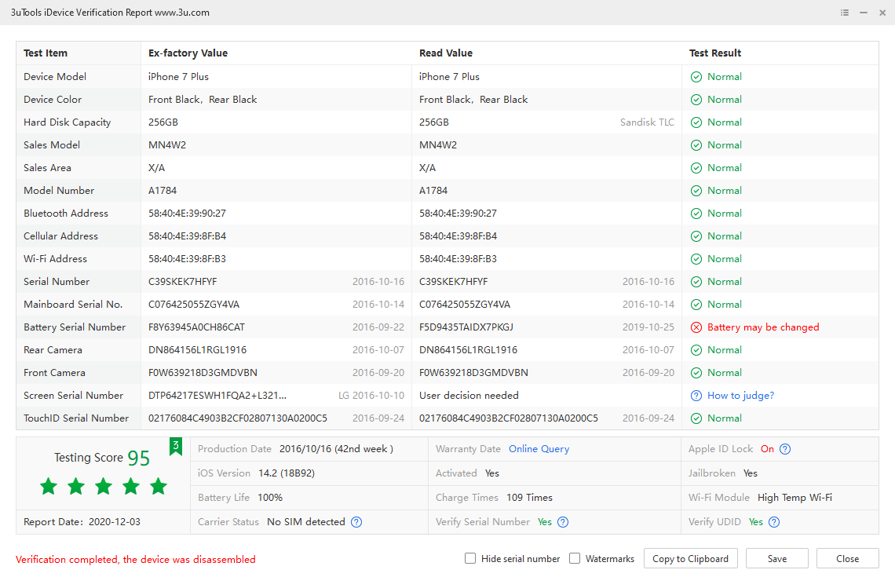The image size is (895, 588).
Task: Select the ex-factory Screen Serial Number DTP64217ESWH1FQA2+L321...
Action: pyautogui.click(x=217, y=396)
